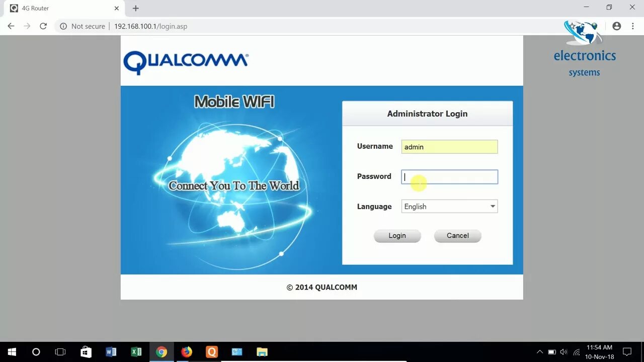Reload the page with refresh icon
This screenshot has height=362, width=644.
pos(43,26)
